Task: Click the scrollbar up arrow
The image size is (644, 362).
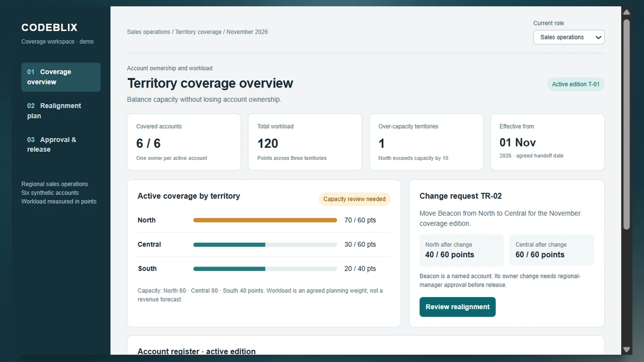Action: (626, 12)
